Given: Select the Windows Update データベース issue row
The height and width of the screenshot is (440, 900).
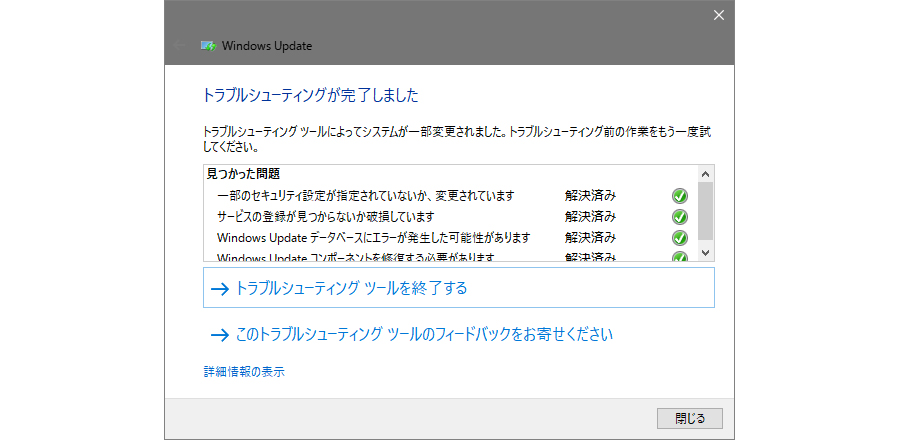Looking at the screenshot, I should (372, 237).
